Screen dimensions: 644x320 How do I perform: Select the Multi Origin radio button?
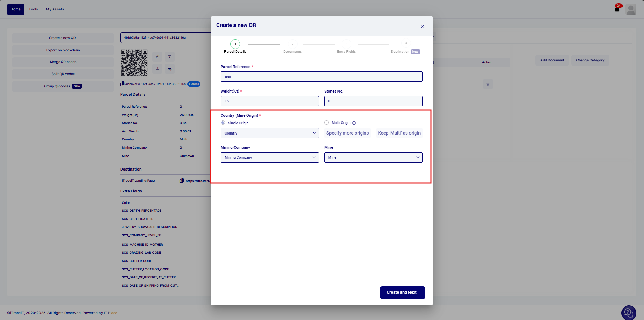coord(326,123)
